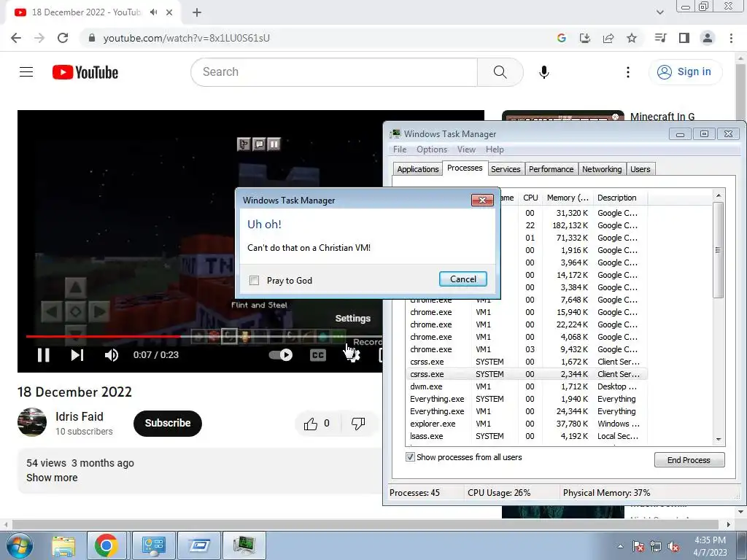Click the Sign in button

click(685, 72)
